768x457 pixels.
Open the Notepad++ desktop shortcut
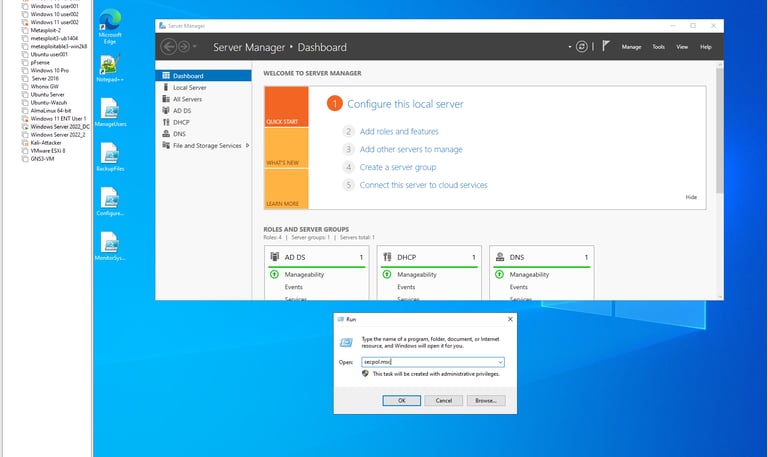(x=110, y=68)
